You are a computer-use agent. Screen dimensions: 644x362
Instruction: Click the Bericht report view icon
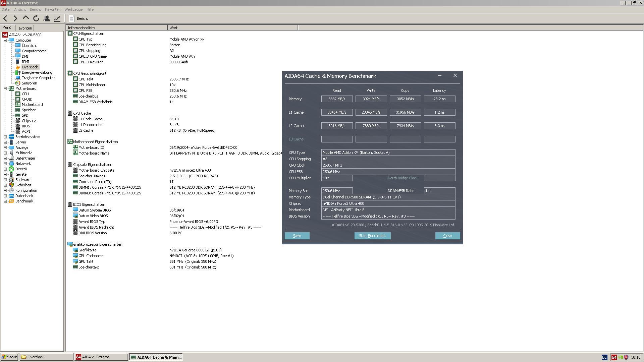[72, 18]
